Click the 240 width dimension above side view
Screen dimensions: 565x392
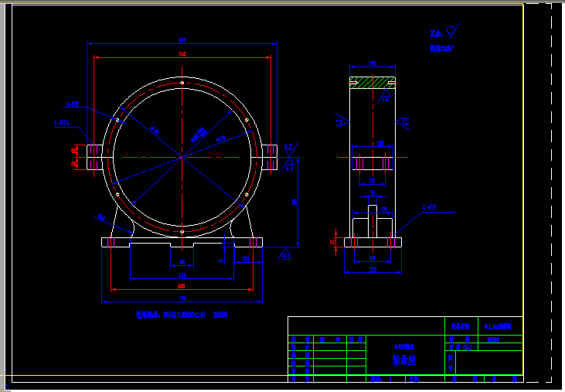373,64
